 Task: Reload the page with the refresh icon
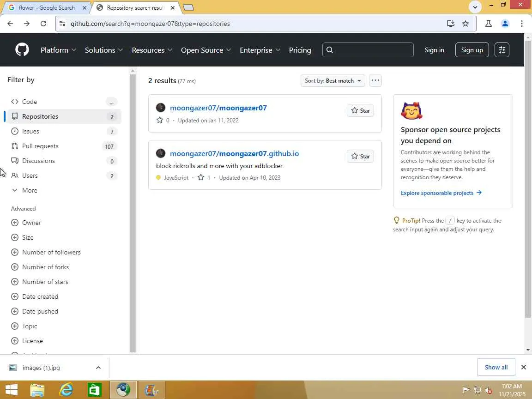tap(43, 24)
